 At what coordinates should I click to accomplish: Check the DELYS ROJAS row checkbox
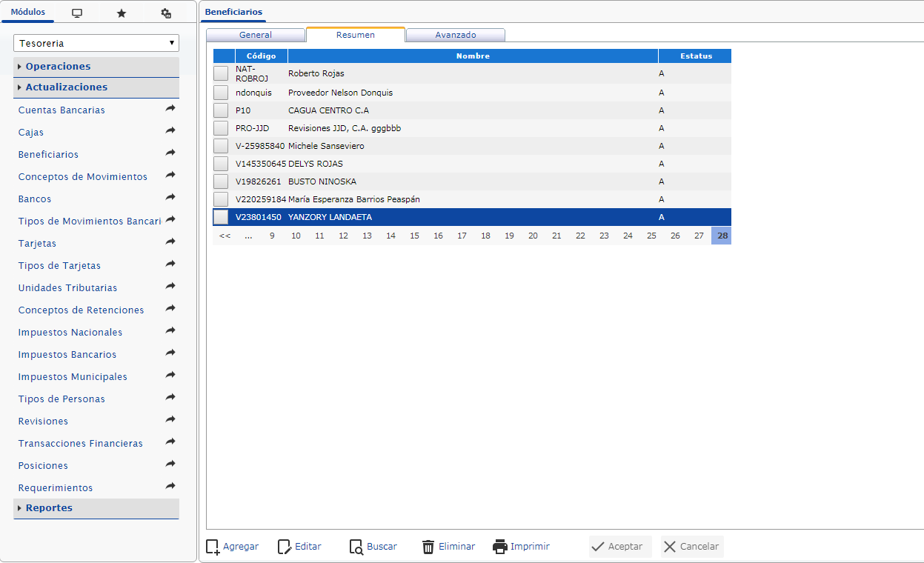[221, 164]
